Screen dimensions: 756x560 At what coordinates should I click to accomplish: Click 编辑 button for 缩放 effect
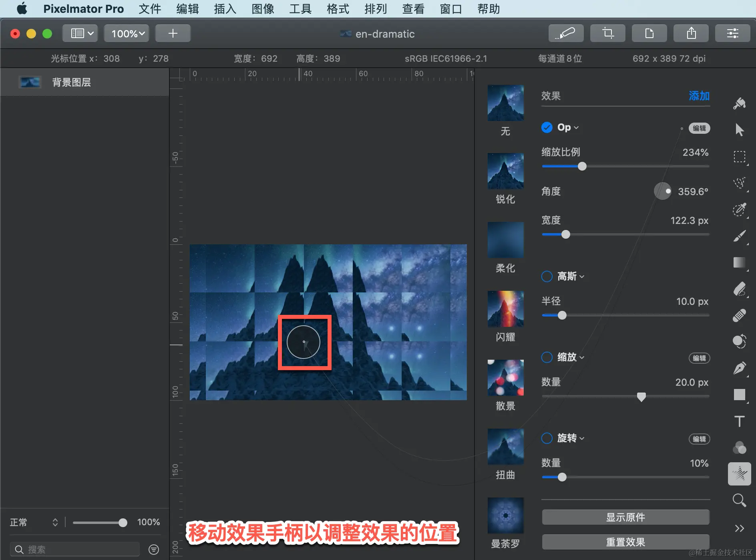click(699, 358)
